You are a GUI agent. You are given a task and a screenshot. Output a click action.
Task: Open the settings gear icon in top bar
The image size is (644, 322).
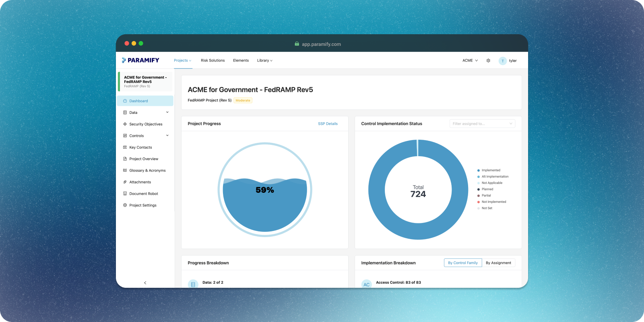(488, 61)
